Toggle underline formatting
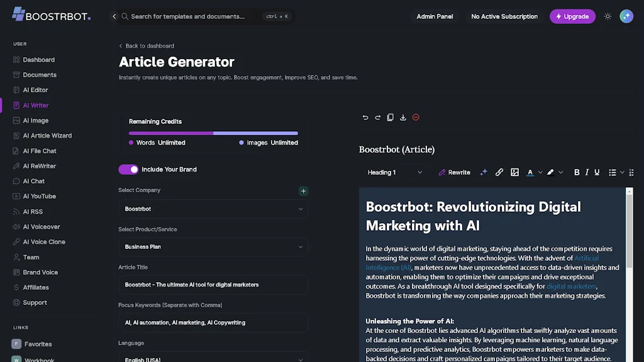 tap(596, 172)
